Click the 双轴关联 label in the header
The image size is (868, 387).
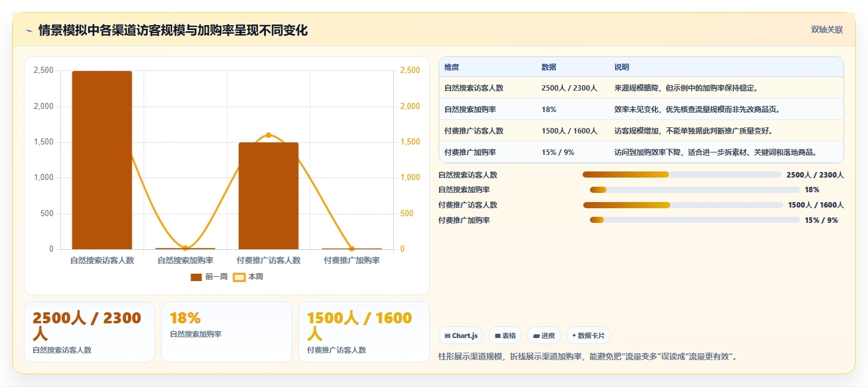point(827,30)
